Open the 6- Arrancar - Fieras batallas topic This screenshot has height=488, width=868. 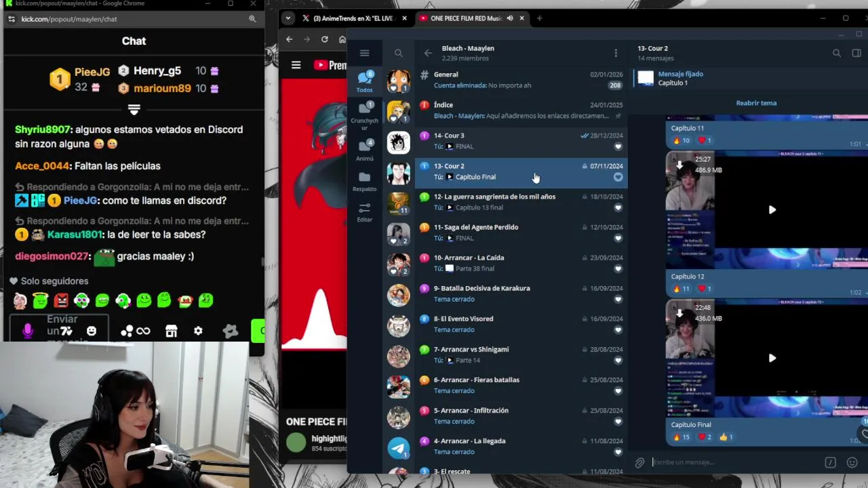521,385
